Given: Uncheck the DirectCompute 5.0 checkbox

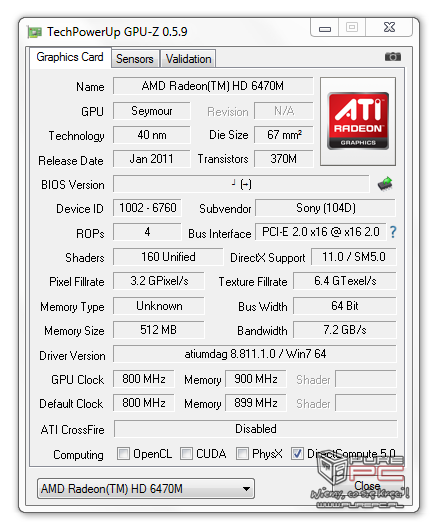Looking at the screenshot, I should (x=297, y=454).
